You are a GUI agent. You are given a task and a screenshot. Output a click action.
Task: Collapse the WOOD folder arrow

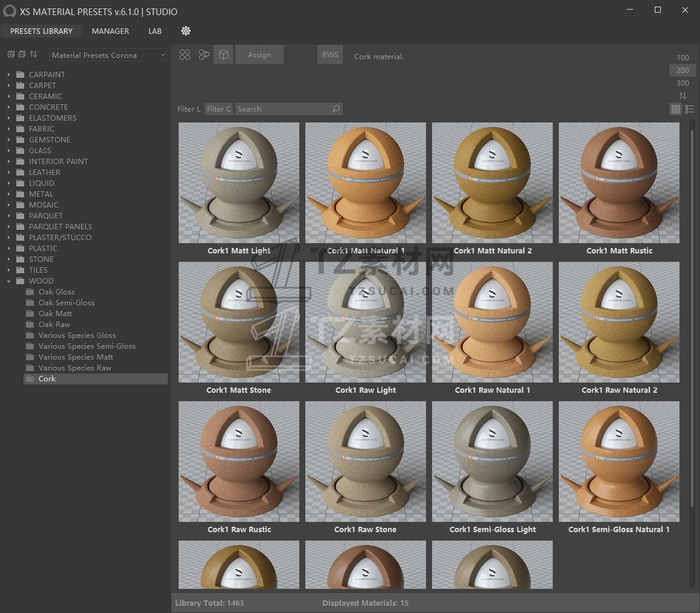pos(8,281)
